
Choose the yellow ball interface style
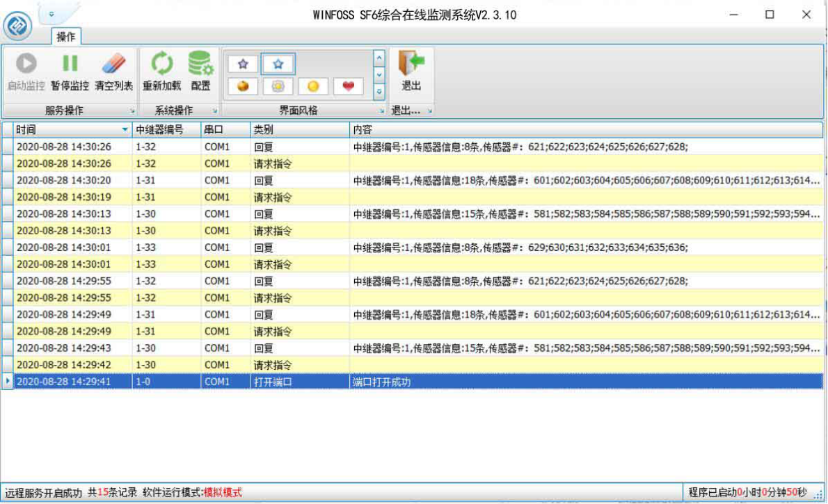pyautogui.click(x=313, y=86)
